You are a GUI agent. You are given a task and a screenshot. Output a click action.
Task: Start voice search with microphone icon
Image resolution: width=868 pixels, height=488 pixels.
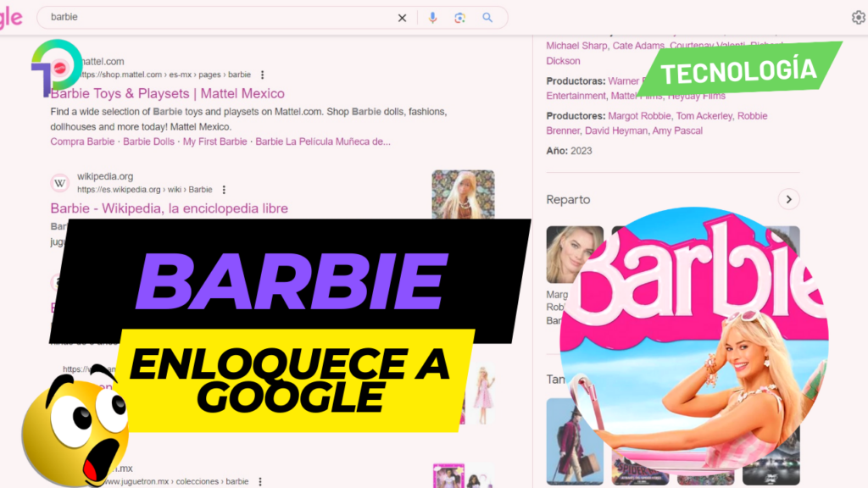(x=433, y=18)
